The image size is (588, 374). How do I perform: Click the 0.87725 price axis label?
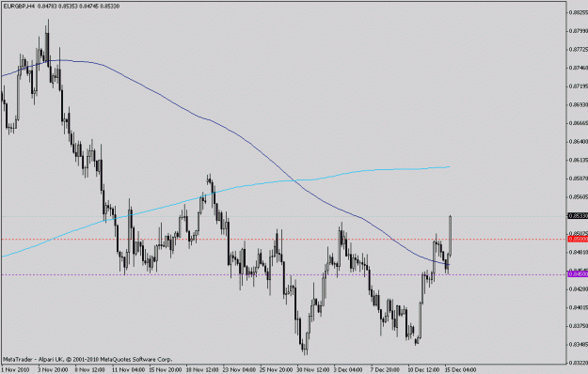coord(579,49)
